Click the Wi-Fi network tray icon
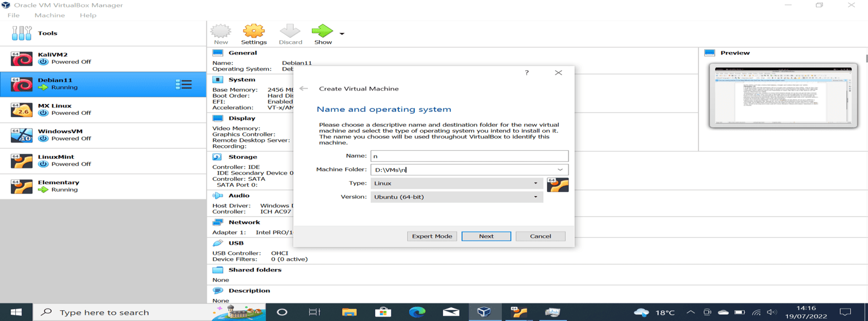This screenshot has width=868, height=321. 756,312
